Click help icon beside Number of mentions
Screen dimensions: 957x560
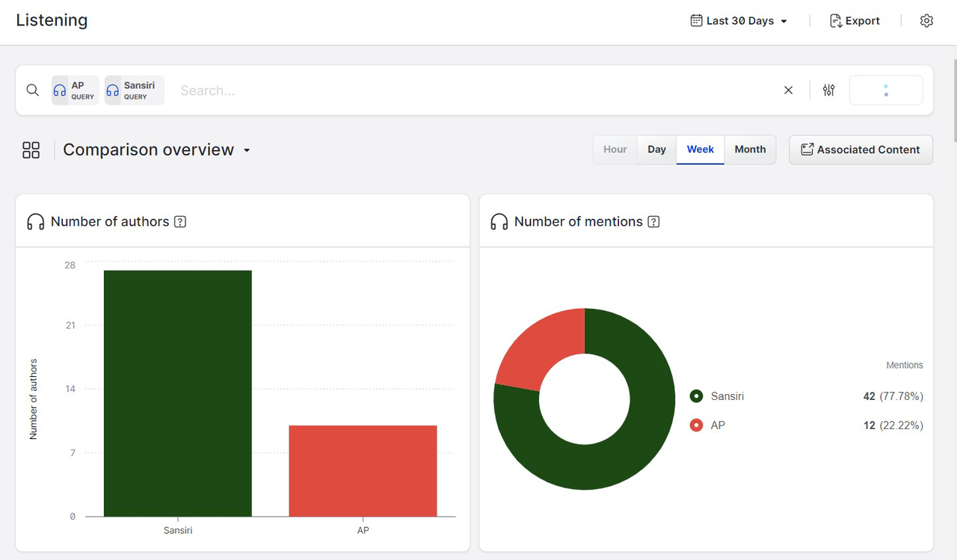coord(653,222)
